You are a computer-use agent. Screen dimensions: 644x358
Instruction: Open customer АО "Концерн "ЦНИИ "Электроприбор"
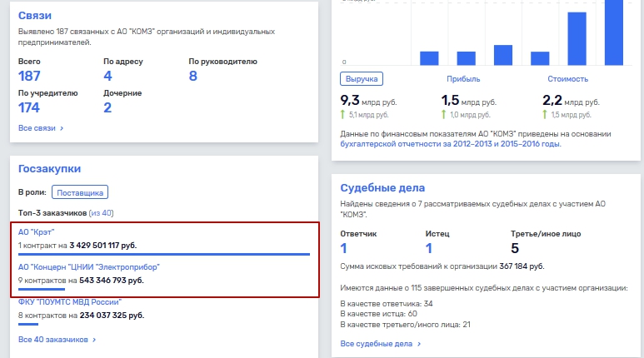click(88, 267)
